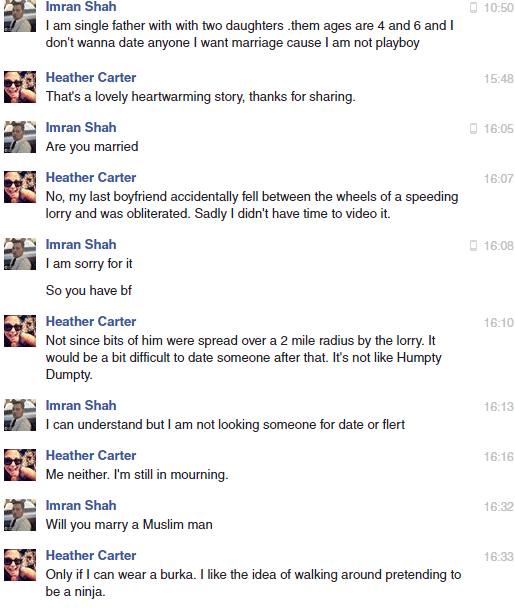Click the Heather Carter name above 'Me neither'
This screenshot has height=608, width=515.
coord(91,455)
